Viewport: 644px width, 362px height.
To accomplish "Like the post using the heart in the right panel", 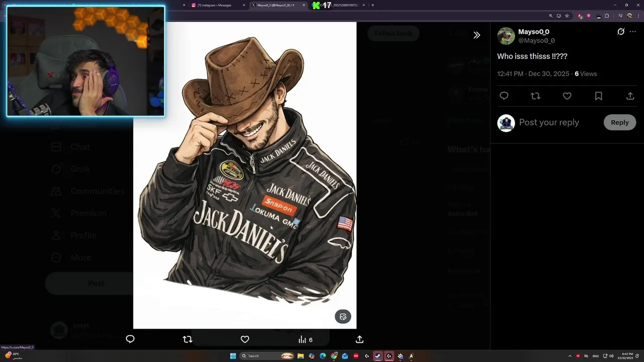I will pyautogui.click(x=567, y=96).
